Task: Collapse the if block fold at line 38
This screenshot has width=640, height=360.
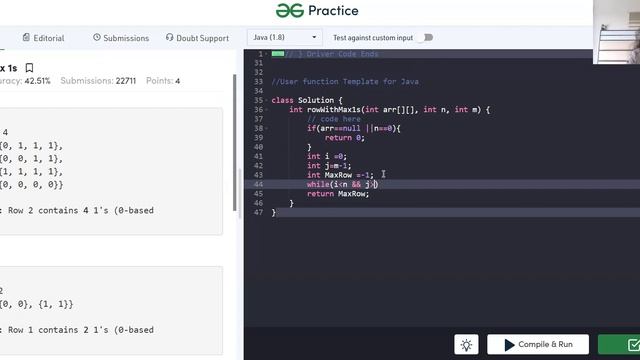Action: point(267,129)
